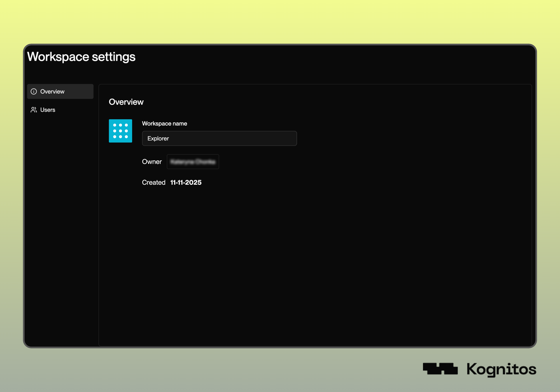Click the center dot of workspace avatar
This screenshot has width=560, height=392.
120,131
